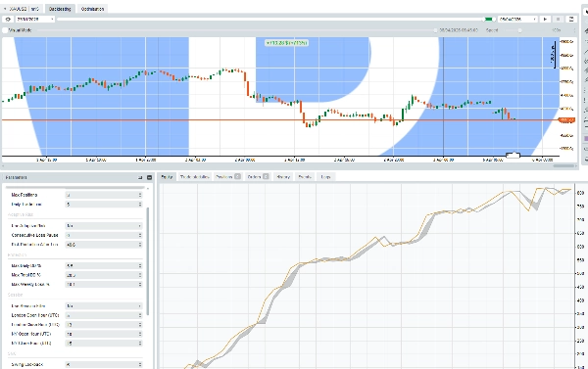Click the Max Total DD % value field
Viewport: 588px width, 369px height.
[x=104, y=275]
